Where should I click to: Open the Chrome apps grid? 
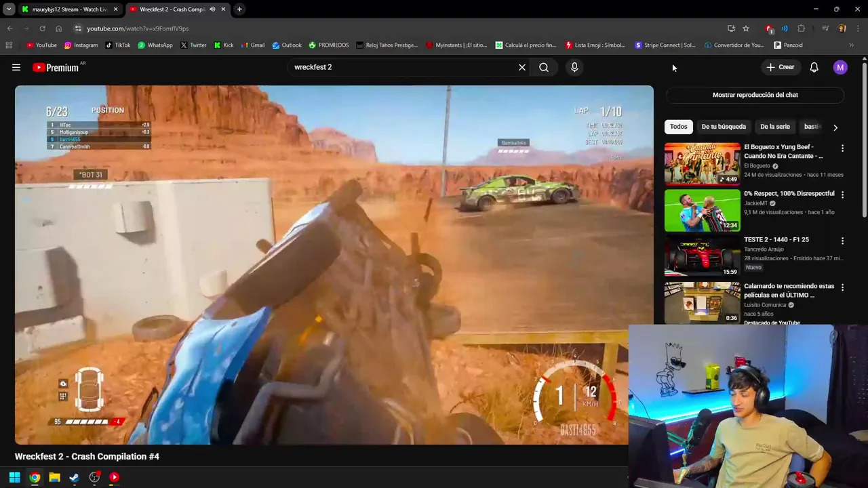point(9,45)
